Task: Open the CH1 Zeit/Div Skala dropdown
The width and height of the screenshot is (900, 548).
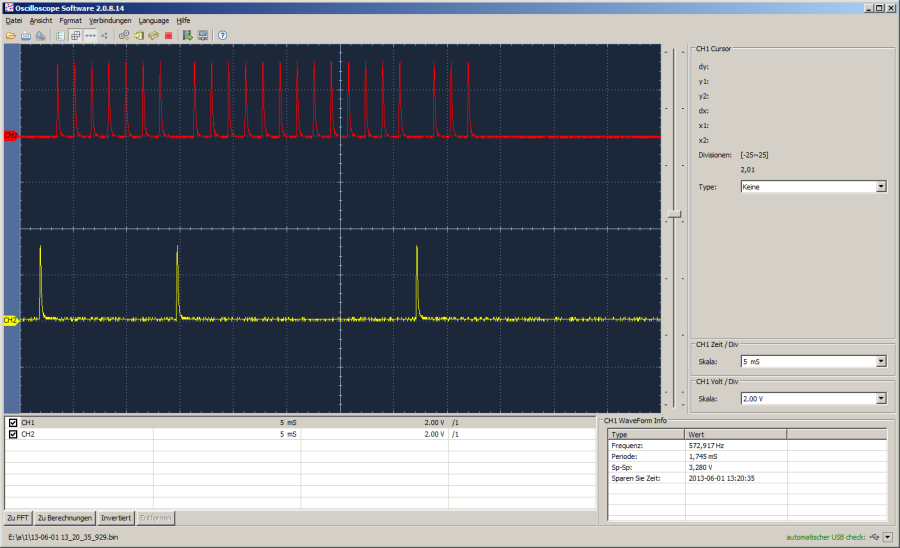Action: coord(880,362)
